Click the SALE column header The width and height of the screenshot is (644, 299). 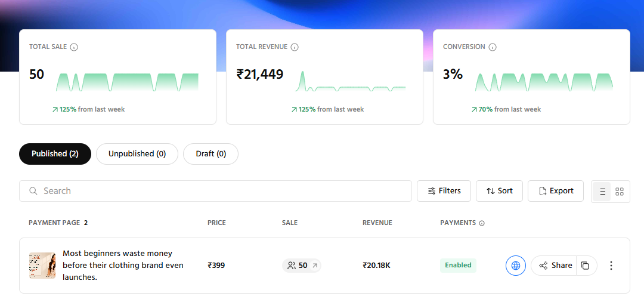(290, 223)
